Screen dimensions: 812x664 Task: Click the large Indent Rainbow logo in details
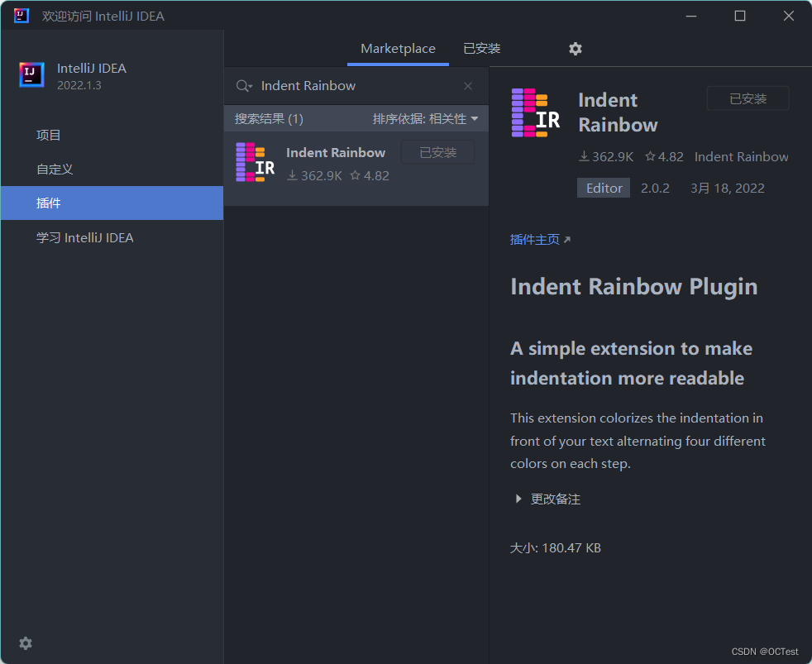click(x=536, y=112)
